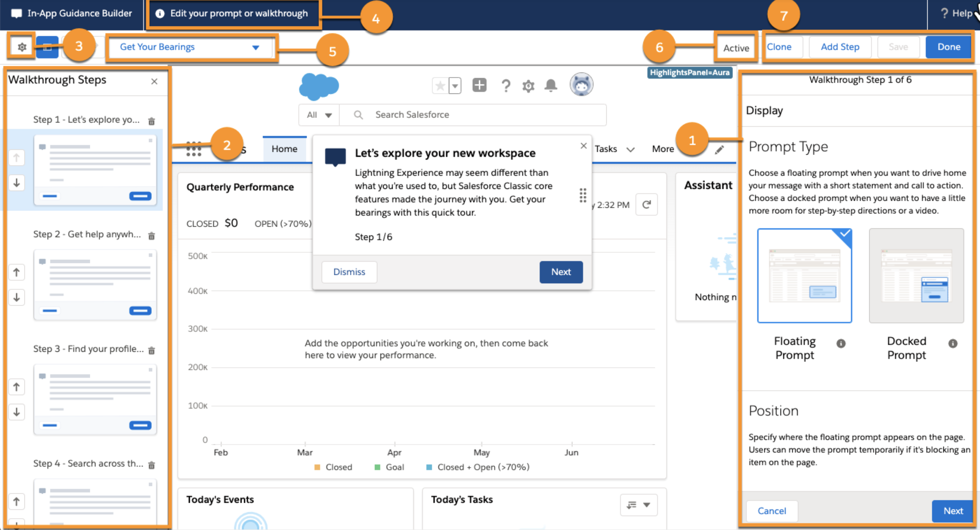Open the More navigation menu

pos(663,149)
